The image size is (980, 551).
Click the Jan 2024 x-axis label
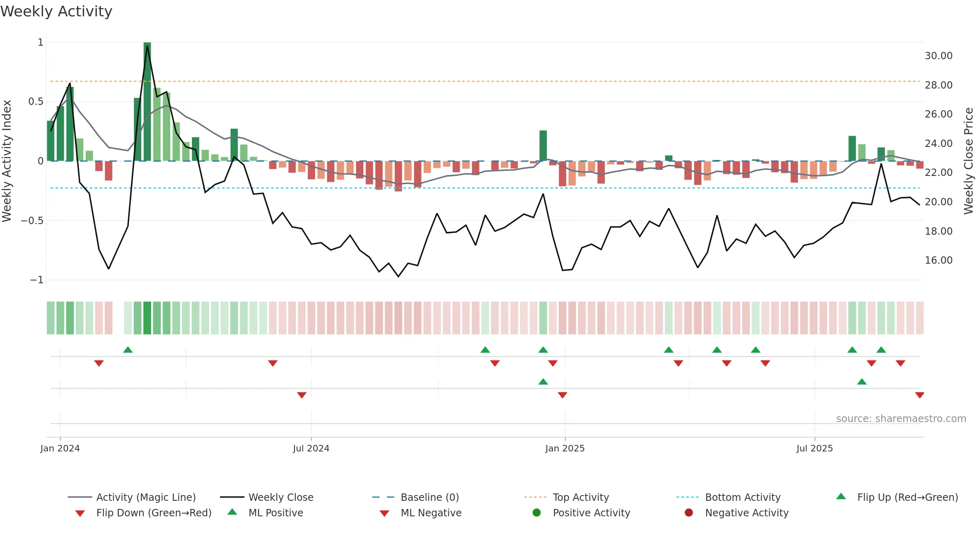(x=60, y=448)
